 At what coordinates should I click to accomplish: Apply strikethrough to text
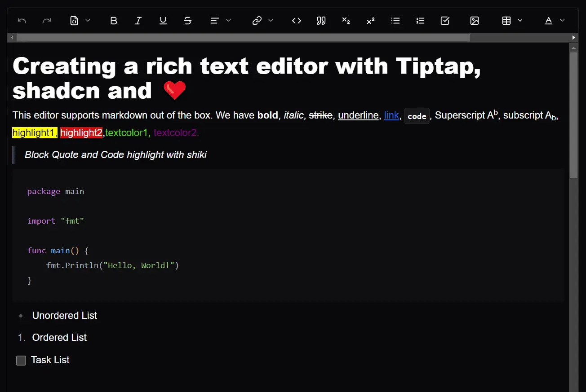[187, 20]
